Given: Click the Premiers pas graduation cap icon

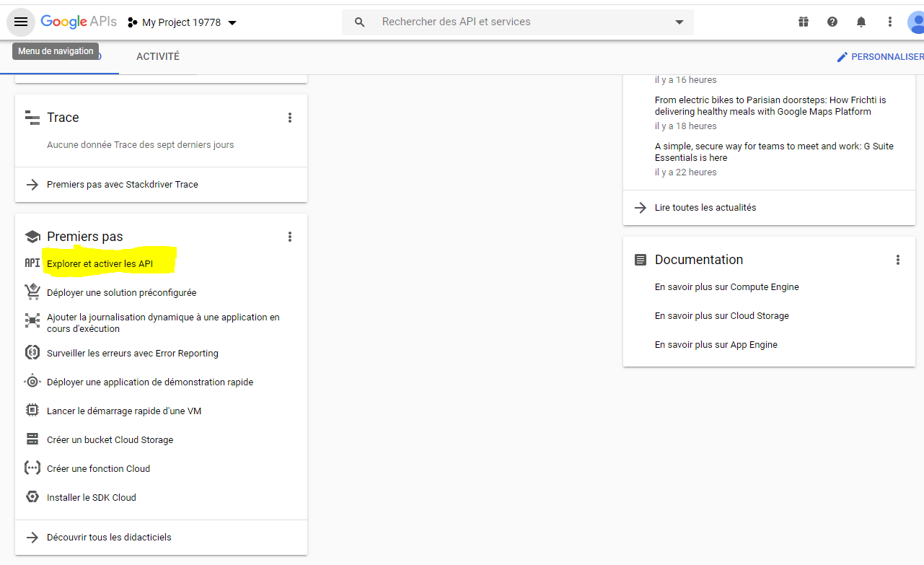Looking at the screenshot, I should (32, 237).
